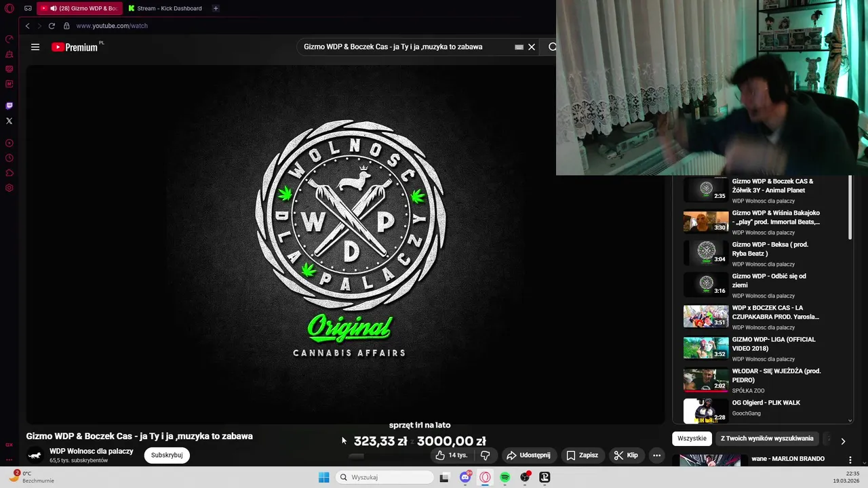Open the M messenger icon in sidebar

[x=9, y=84]
